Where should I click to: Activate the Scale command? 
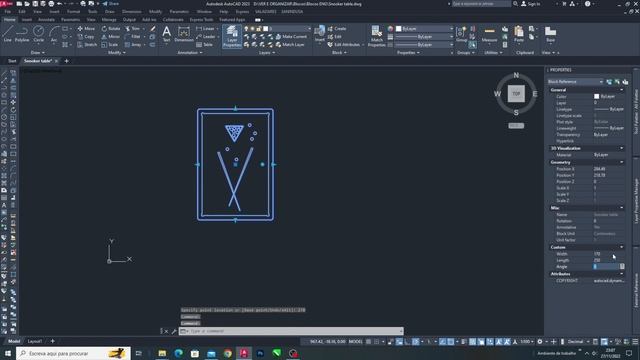click(110, 44)
